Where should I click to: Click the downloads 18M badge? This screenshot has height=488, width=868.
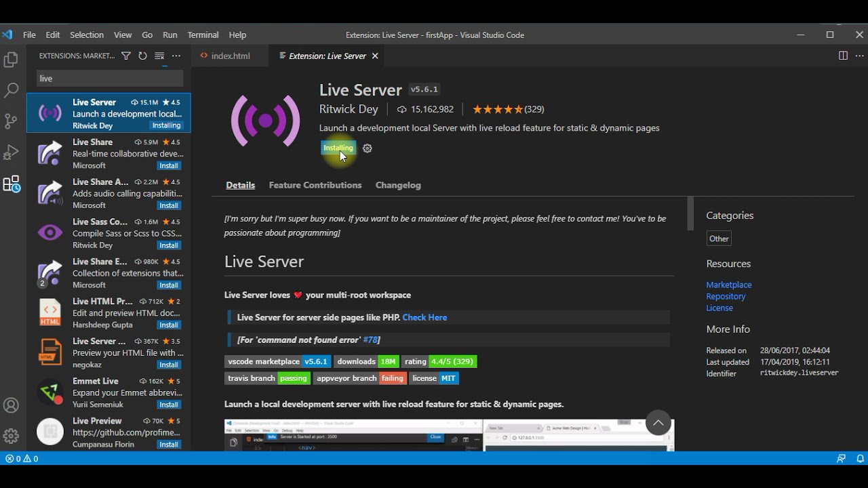366,362
